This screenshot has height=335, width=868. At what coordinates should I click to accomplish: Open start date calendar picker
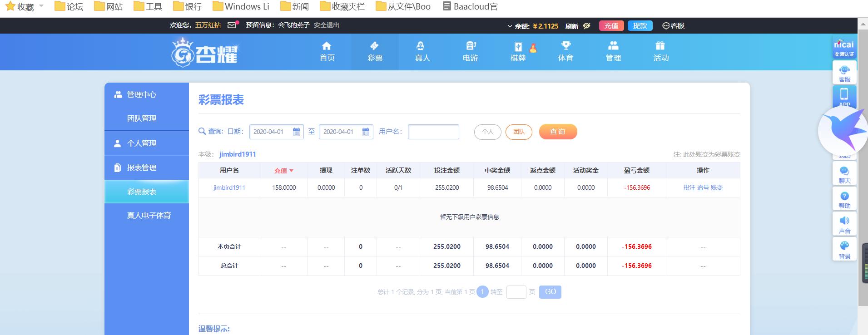pyautogui.click(x=296, y=132)
